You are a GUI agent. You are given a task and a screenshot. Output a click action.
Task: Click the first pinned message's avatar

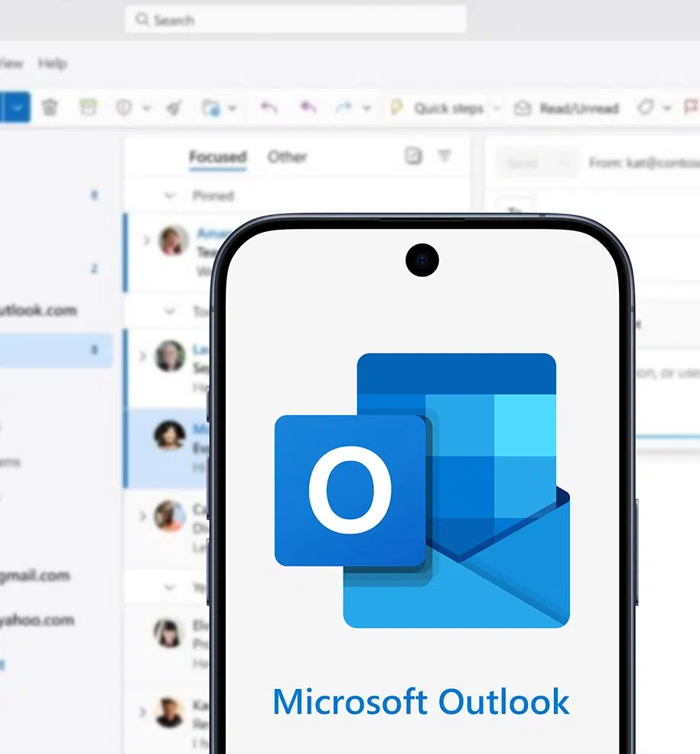click(x=174, y=240)
